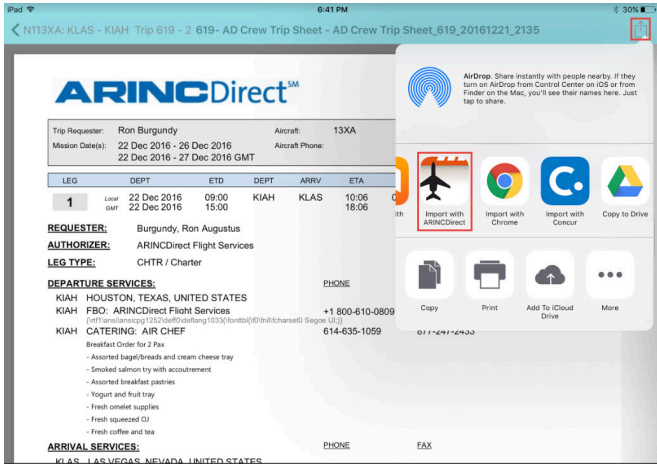Tap the aircraft value 13XA
The image size is (657, 465).
(344, 130)
